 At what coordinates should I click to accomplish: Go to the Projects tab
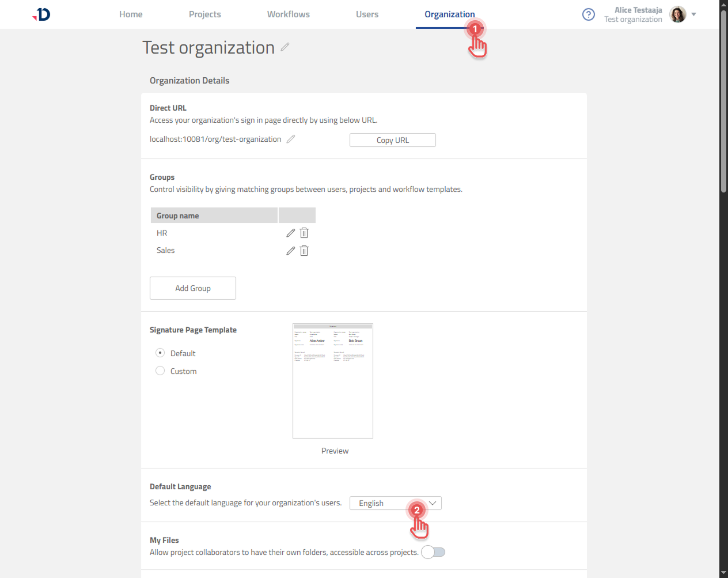[x=204, y=14]
